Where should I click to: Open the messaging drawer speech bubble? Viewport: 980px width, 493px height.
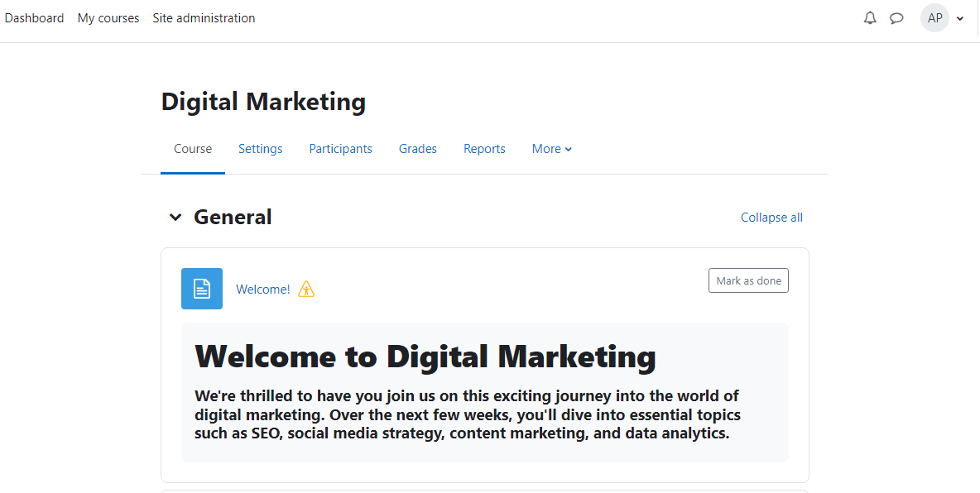point(896,18)
